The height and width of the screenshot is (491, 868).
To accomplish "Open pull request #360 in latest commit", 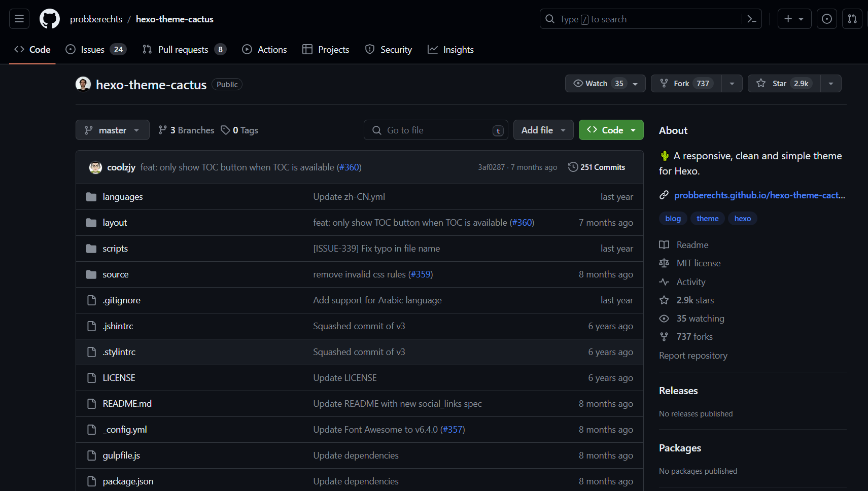I will click(349, 167).
